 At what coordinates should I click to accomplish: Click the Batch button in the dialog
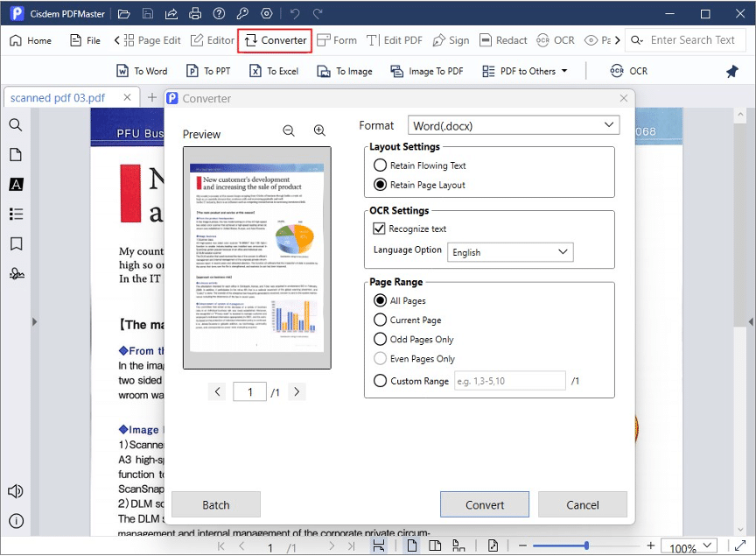[215, 504]
